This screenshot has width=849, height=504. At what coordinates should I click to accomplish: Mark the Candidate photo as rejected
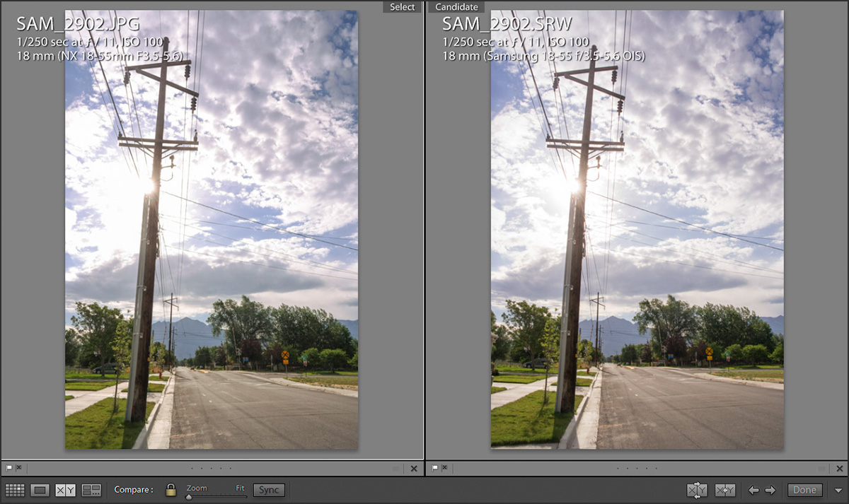(445, 468)
